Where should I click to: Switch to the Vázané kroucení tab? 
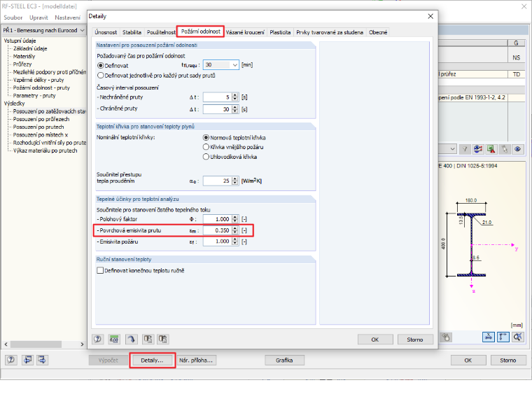[245, 32]
